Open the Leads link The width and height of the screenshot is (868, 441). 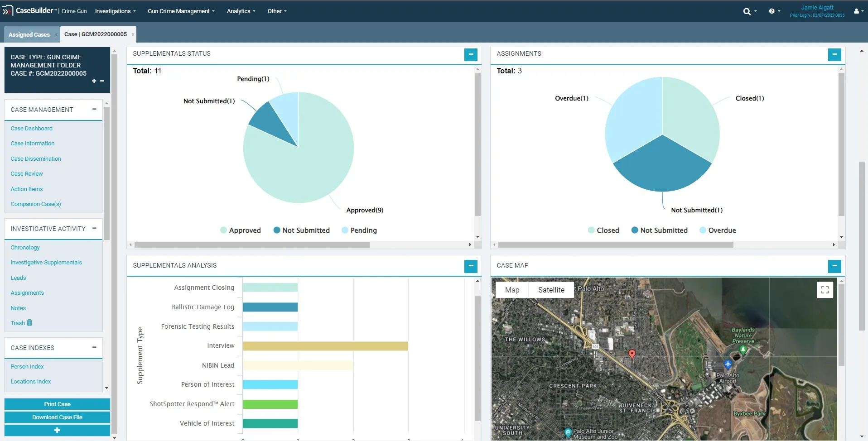point(18,278)
